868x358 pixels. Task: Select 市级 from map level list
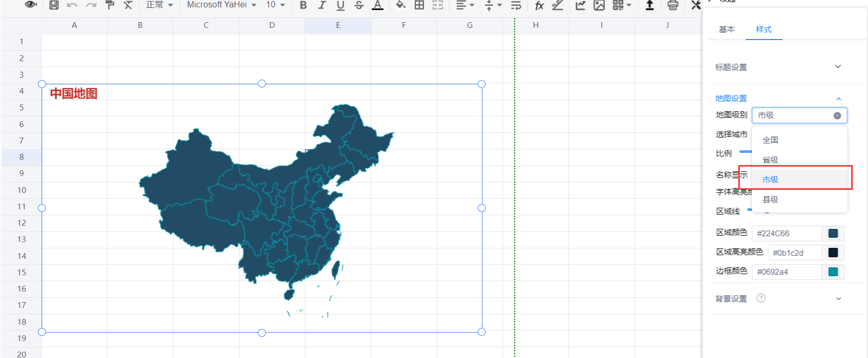coord(799,179)
